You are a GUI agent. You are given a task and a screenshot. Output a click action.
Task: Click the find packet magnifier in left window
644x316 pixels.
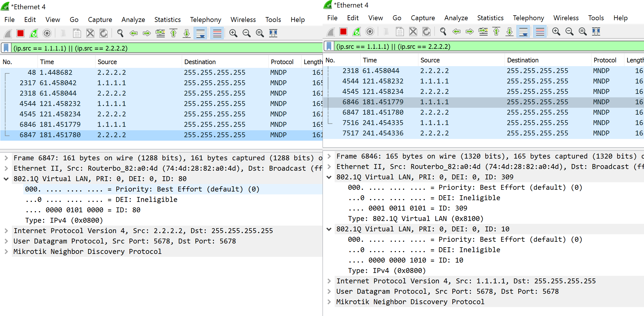120,33
